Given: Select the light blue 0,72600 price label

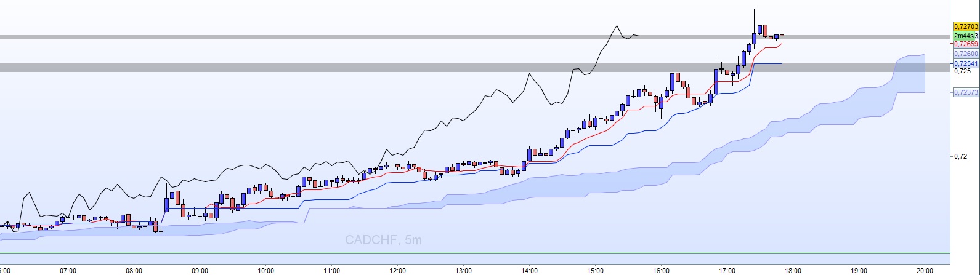Looking at the screenshot, I should 965,54.
